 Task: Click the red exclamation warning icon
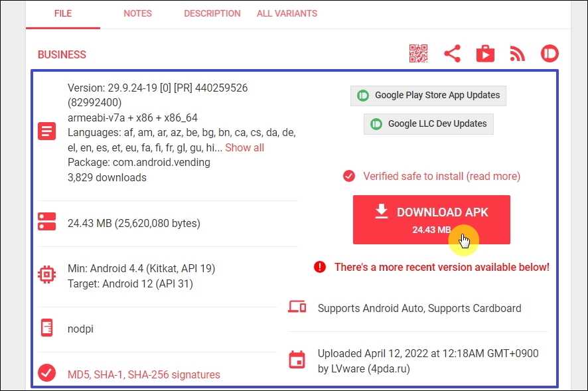click(320, 267)
